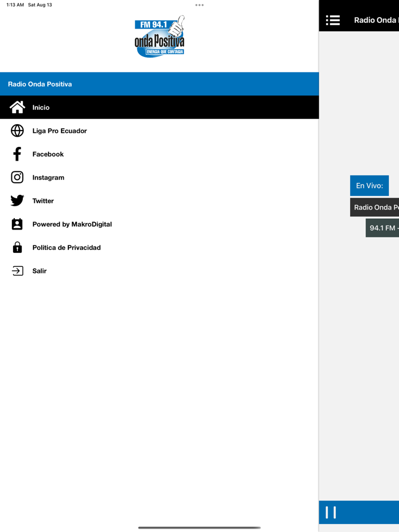Select the Instagram menu entry

(159, 177)
